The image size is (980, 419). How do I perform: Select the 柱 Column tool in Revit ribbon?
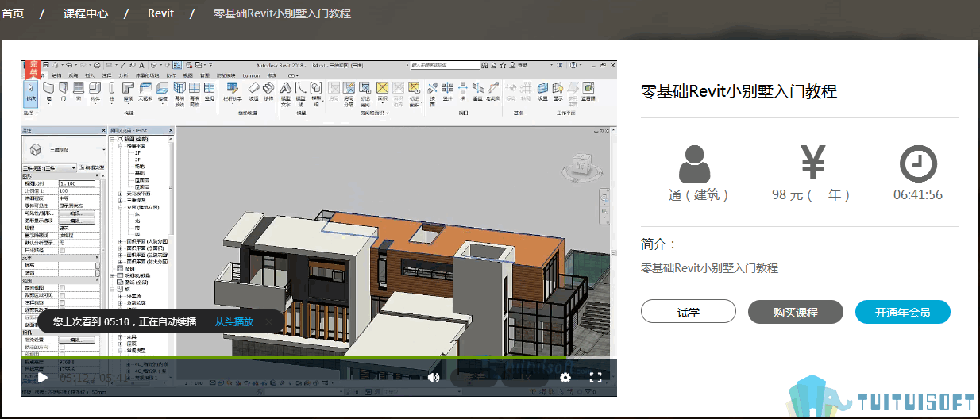[x=112, y=94]
